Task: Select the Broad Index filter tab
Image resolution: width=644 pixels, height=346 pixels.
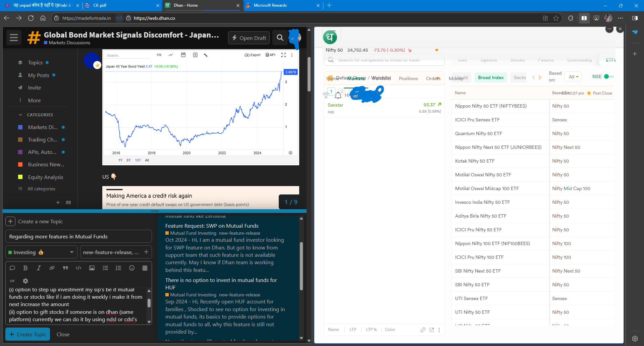Action: [490, 77]
